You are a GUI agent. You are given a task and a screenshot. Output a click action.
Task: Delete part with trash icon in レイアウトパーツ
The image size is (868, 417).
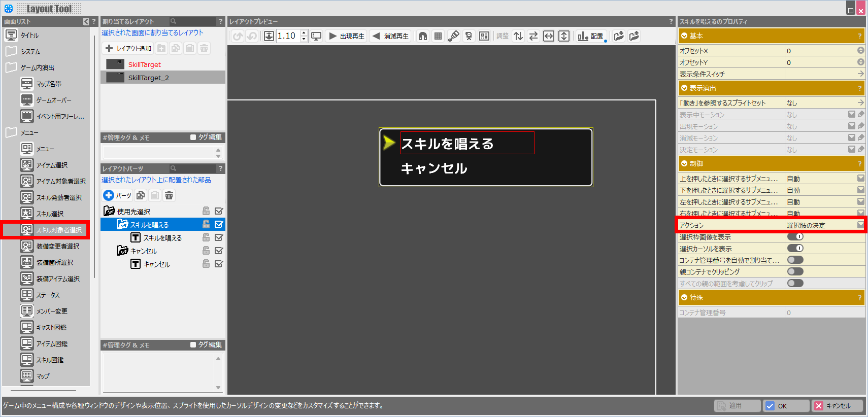click(169, 195)
